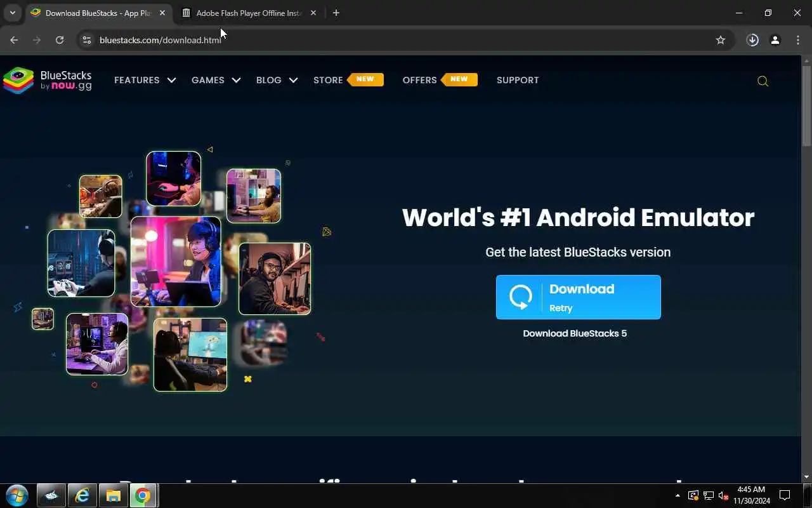Image resolution: width=812 pixels, height=508 pixels.
Task: Open the SUPPORT nav link
Action: (x=518, y=80)
